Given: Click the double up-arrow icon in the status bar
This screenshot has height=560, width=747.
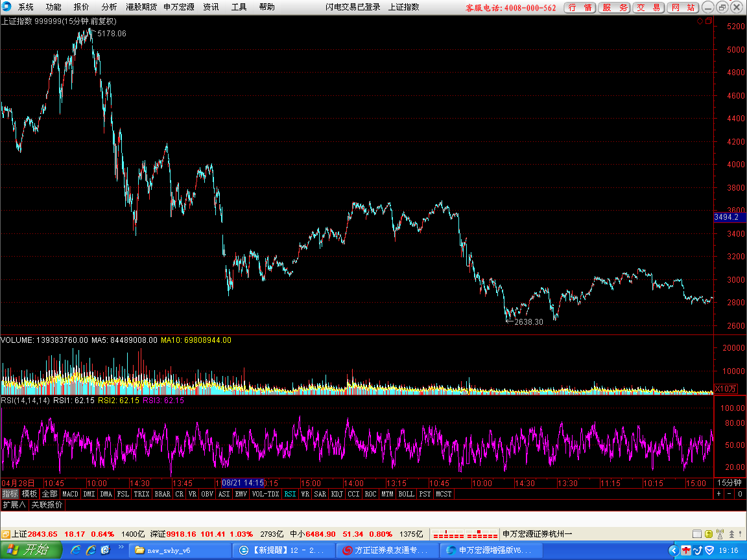Looking at the screenshot, I should [x=731, y=534].
